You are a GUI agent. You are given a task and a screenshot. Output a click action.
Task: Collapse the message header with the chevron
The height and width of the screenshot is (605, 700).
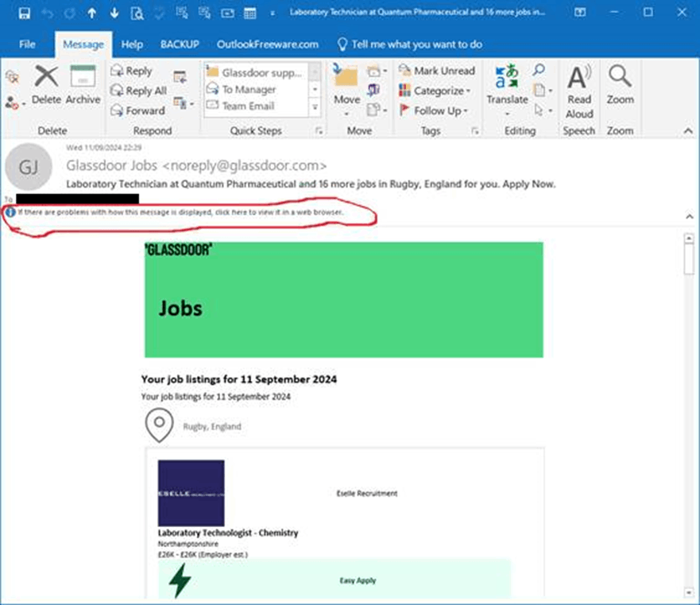tap(690, 217)
